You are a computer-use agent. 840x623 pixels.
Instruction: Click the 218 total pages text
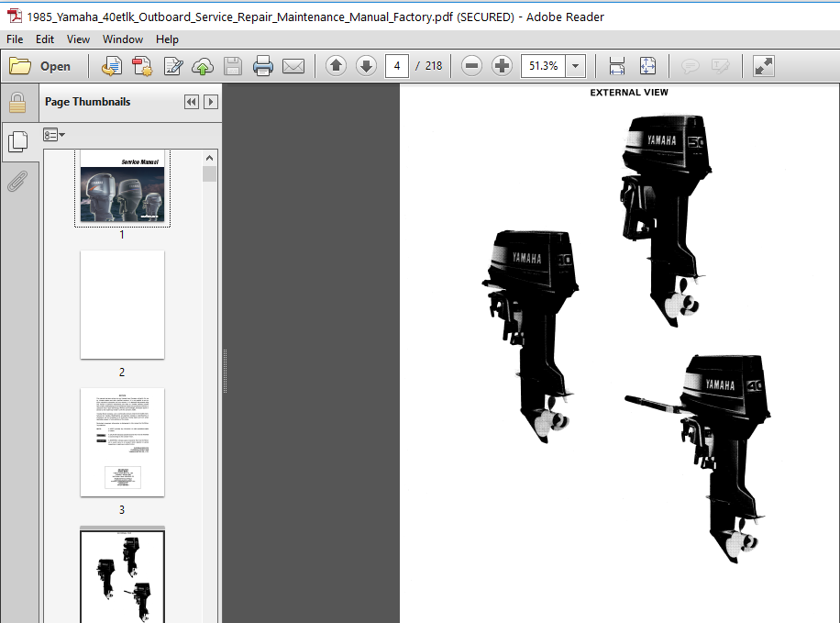(x=434, y=66)
